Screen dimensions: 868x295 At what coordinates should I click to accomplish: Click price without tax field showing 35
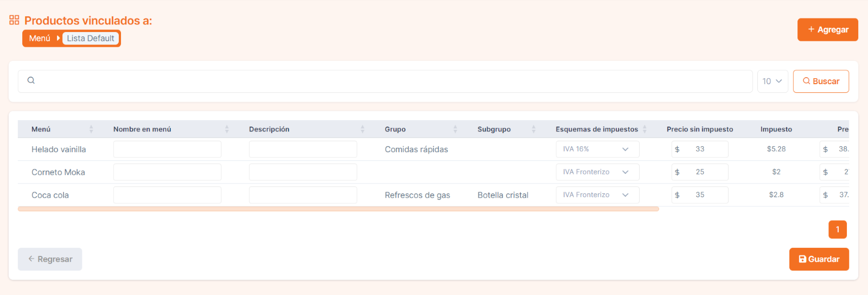coord(700,194)
